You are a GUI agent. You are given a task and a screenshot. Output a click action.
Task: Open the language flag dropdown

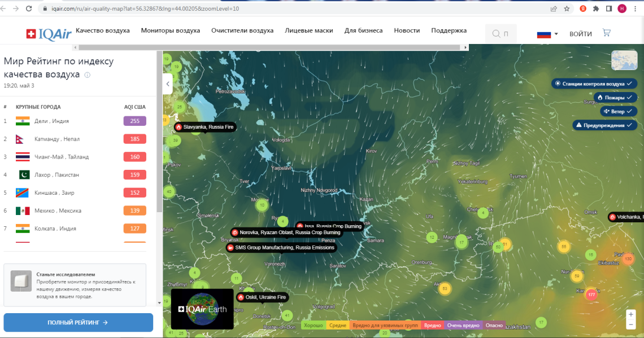point(547,34)
